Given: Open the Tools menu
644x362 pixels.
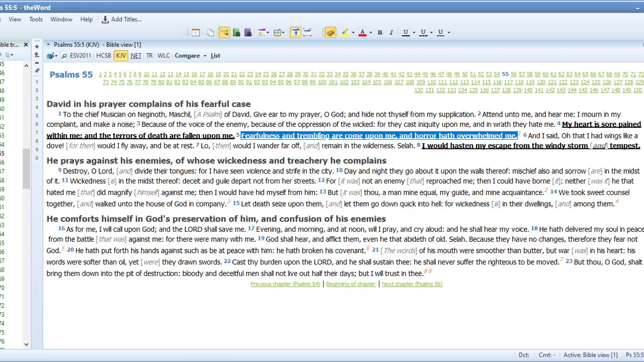Looking at the screenshot, I should click(36, 19).
